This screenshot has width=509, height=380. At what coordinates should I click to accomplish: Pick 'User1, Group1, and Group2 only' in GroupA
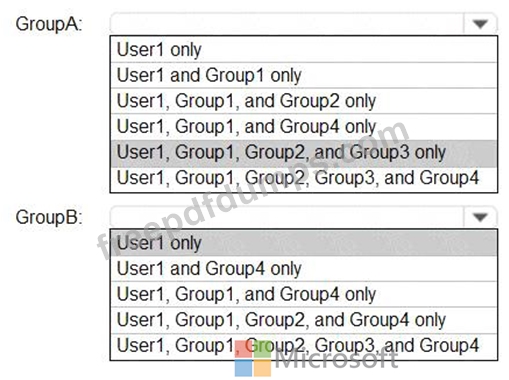[x=304, y=101]
